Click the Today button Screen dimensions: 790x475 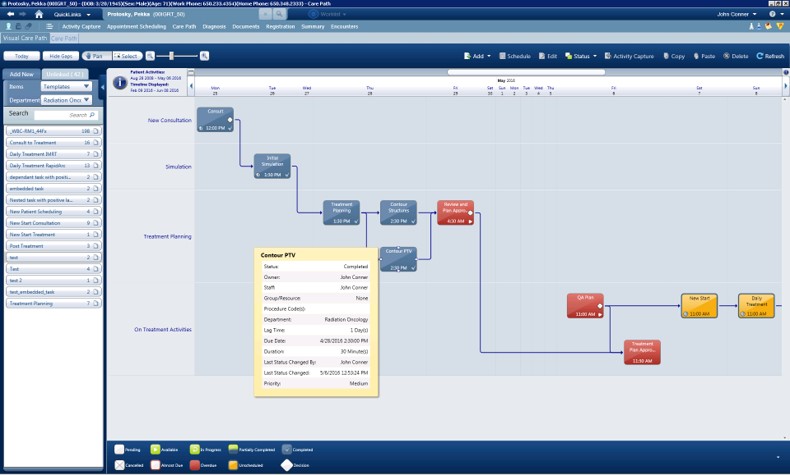[x=22, y=56]
